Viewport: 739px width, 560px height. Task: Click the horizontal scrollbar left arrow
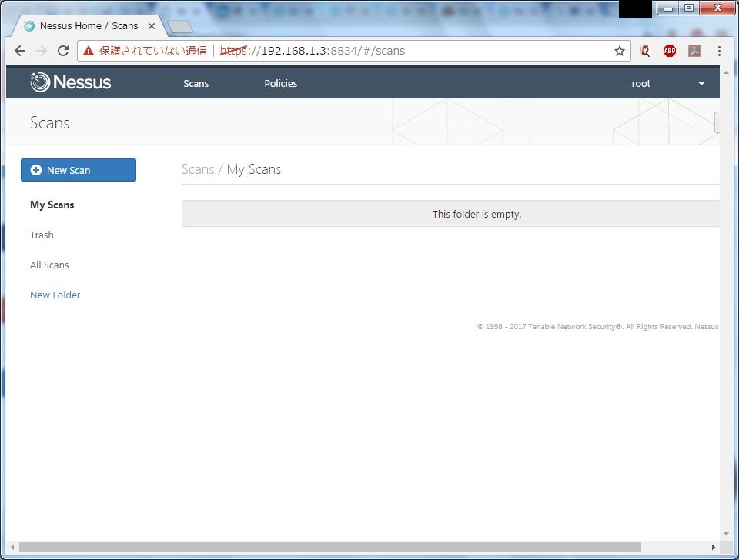[x=12, y=547]
